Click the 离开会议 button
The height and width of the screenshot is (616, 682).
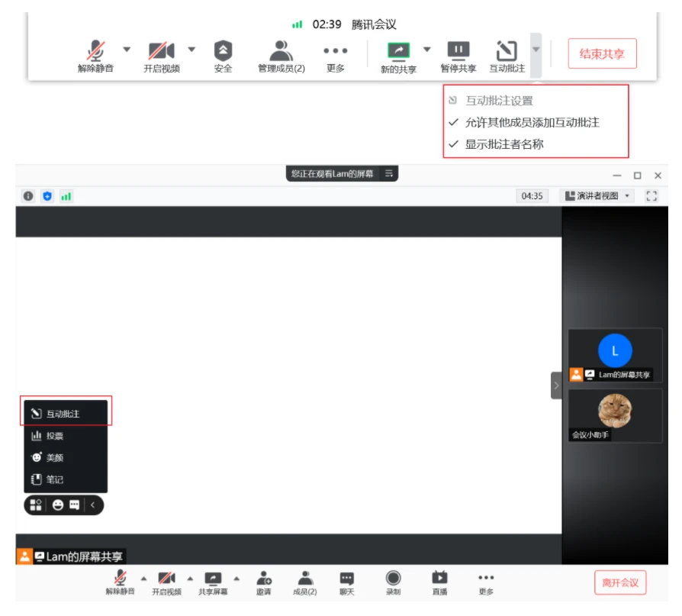click(x=620, y=582)
